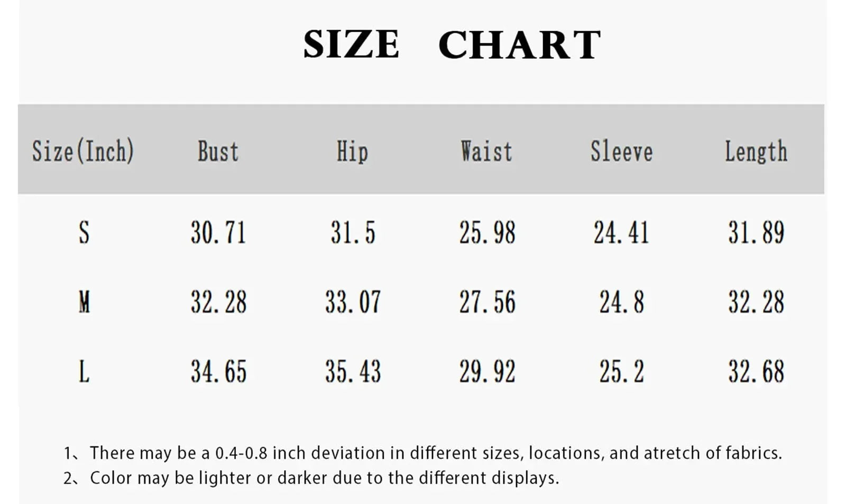Select bust value 30.71 for size S

tap(218, 232)
